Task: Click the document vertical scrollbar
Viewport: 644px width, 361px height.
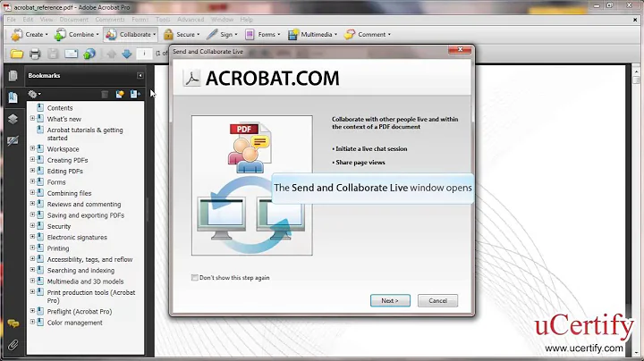Action: point(636,209)
